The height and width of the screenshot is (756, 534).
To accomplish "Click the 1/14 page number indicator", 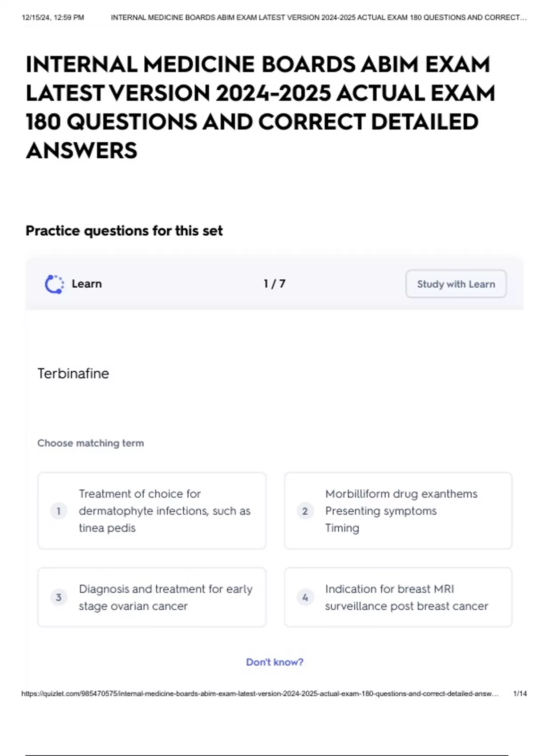I will 520,693.
